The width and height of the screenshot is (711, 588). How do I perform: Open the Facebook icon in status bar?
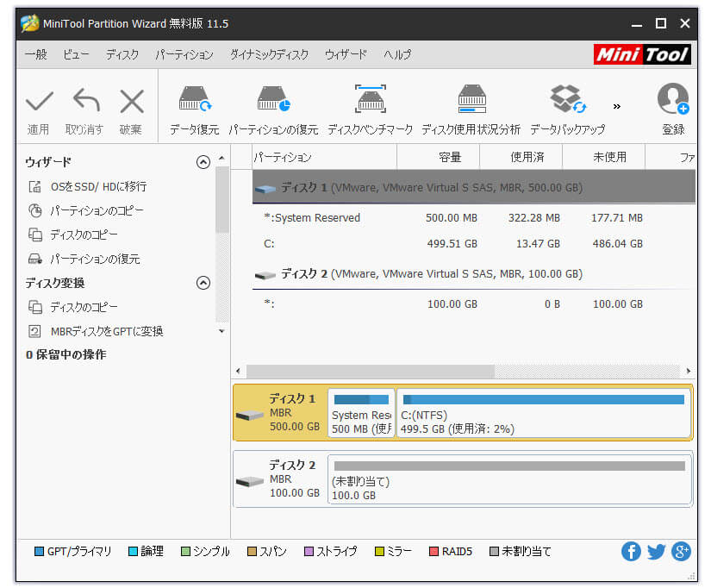click(x=631, y=551)
